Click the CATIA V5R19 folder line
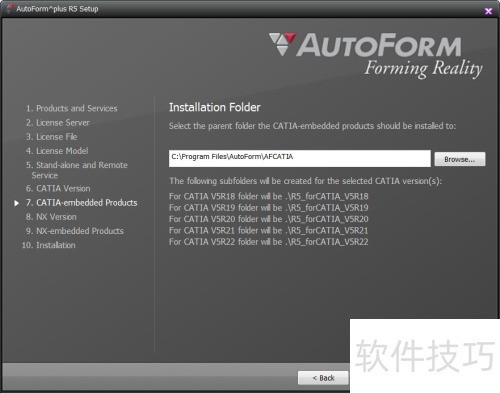 tap(269, 208)
